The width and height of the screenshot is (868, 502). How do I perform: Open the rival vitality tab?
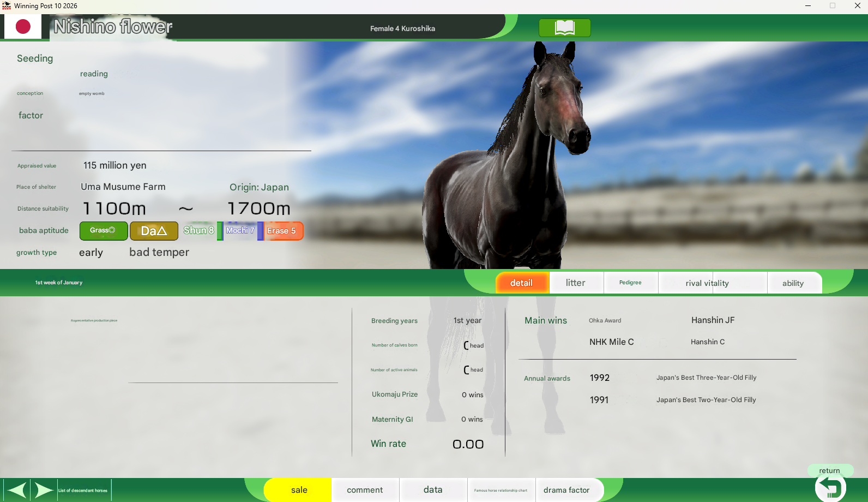click(x=713, y=283)
